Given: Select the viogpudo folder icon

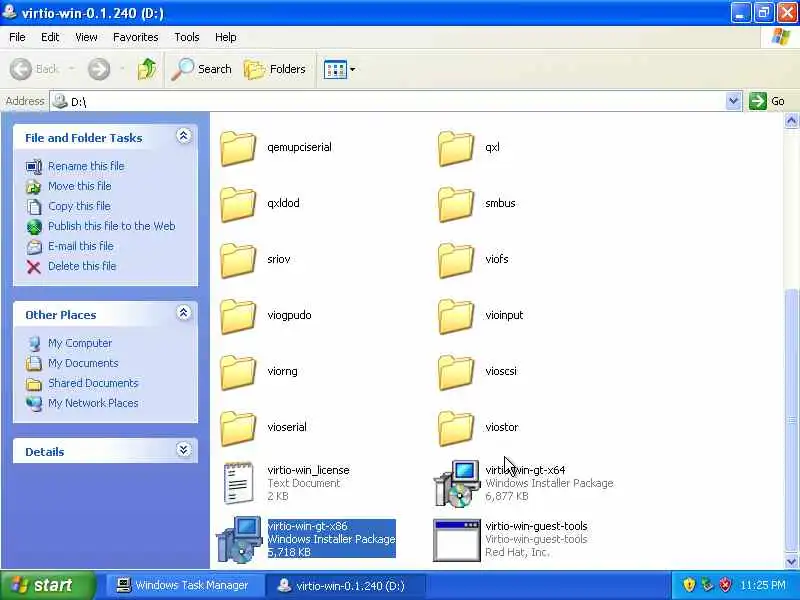Looking at the screenshot, I should (x=238, y=316).
